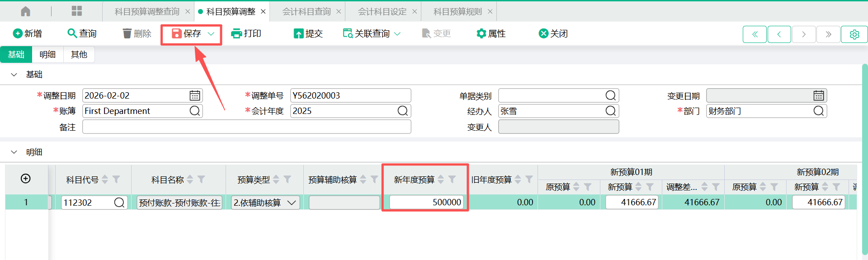The width and height of the screenshot is (868, 260).
Task: Click the settings gear icon at right
Action: [854, 34]
